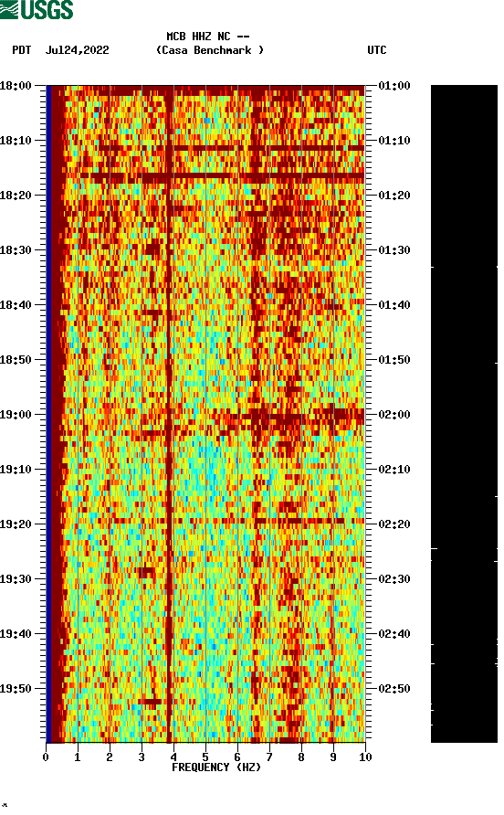Image resolution: width=504 pixels, height=815 pixels.
Task: Click the 01:00 UTC time label
Action: pos(394,86)
